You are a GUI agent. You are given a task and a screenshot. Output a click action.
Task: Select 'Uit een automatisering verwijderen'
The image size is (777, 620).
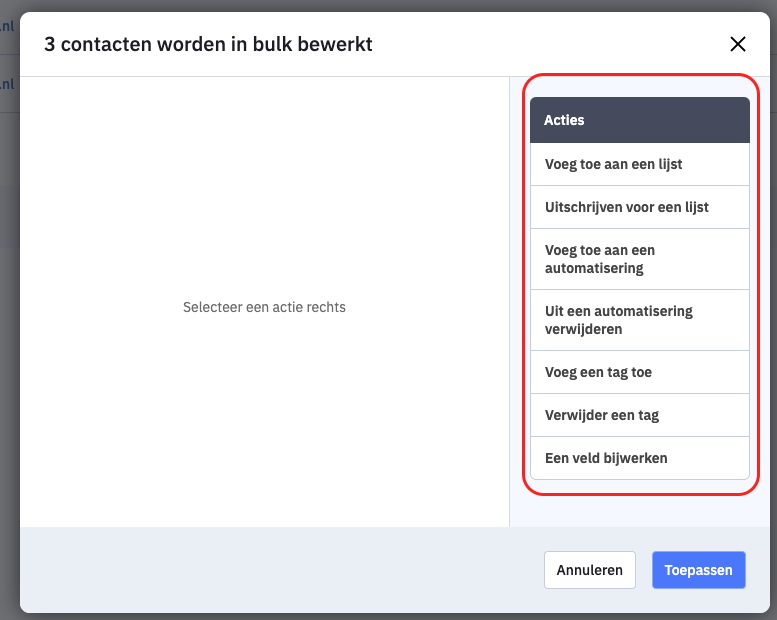640,320
